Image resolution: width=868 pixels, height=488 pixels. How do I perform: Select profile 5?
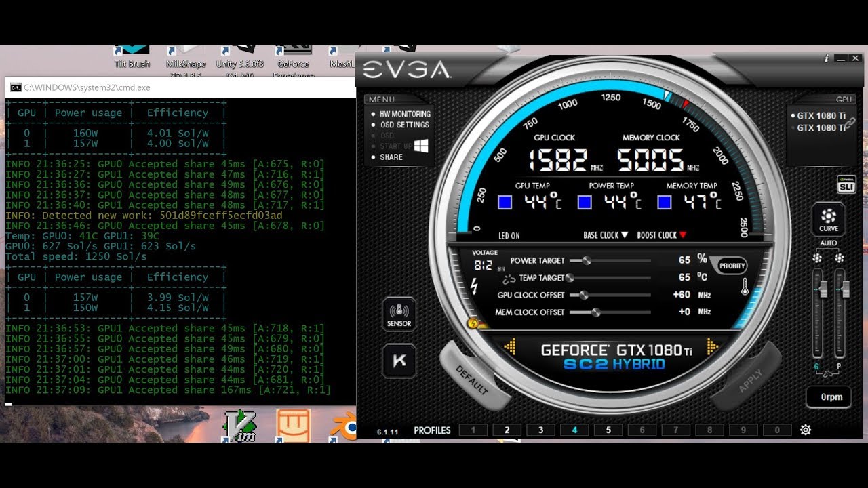tap(608, 430)
